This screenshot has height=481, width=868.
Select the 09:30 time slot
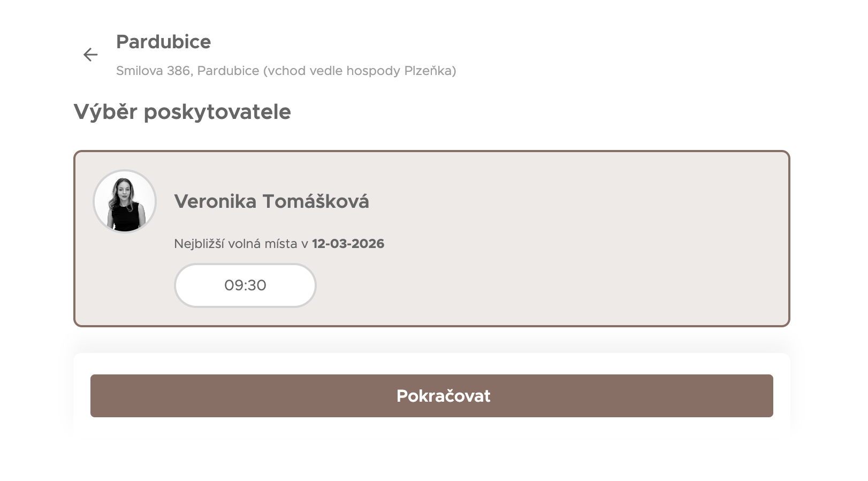(245, 285)
